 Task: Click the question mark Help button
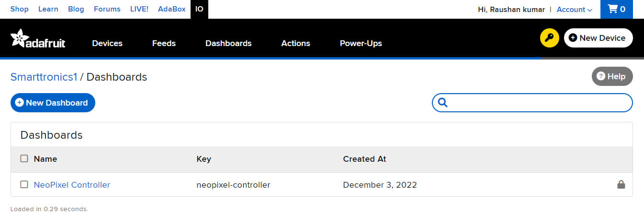coord(612,76)
